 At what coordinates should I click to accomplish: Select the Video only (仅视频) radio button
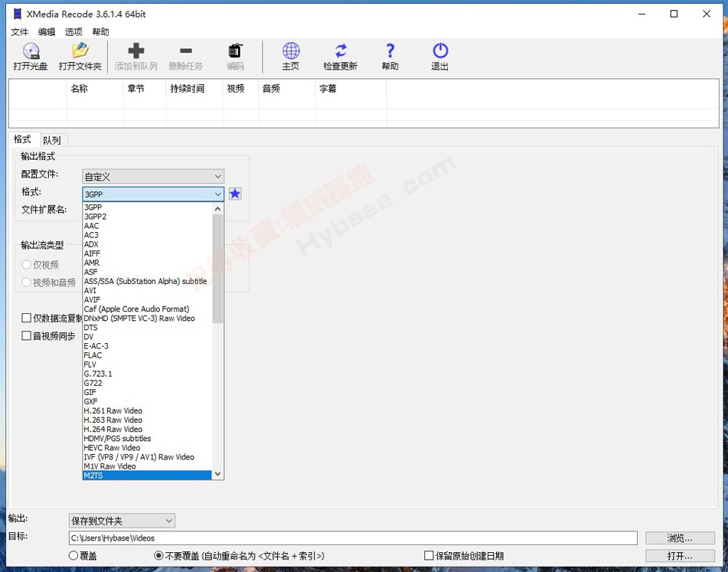(x=27, y=265)
